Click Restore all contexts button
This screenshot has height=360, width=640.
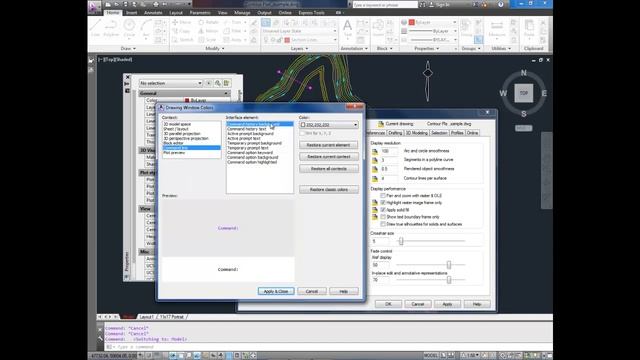point(329,169)
